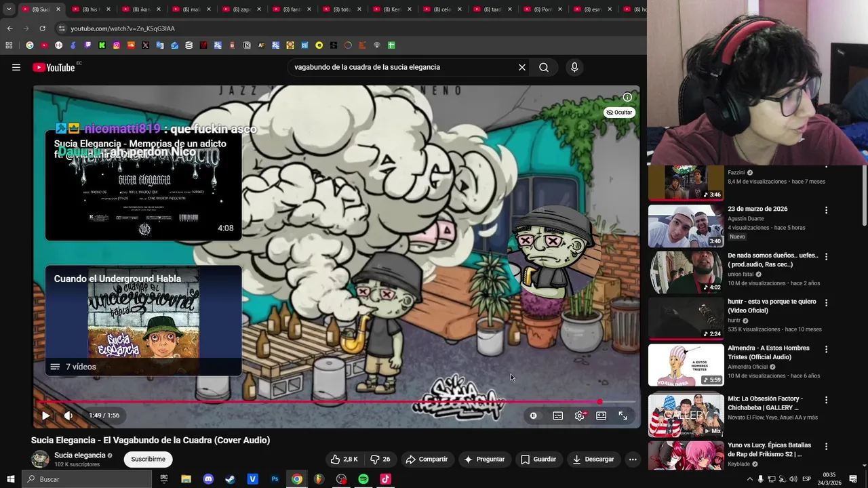Start voice search with microphone icon
The width and height of the screenshot is (868, 488).
574,67
